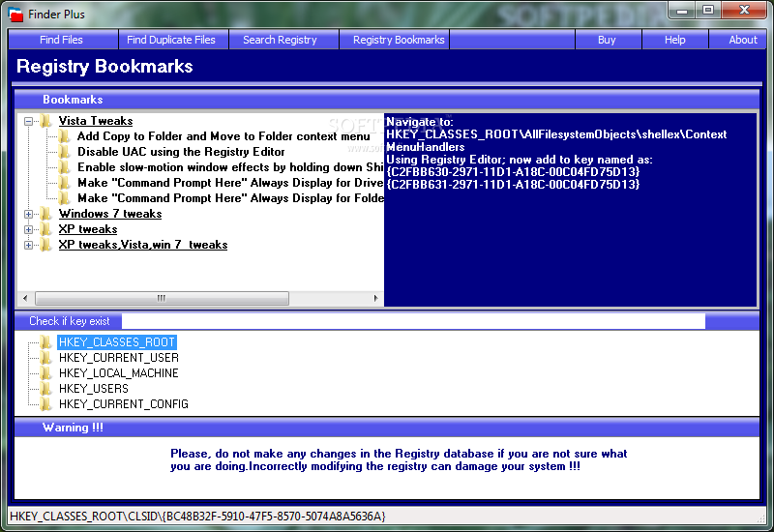Select HKEY_USERS registry hive

click(x=94, y=389)
